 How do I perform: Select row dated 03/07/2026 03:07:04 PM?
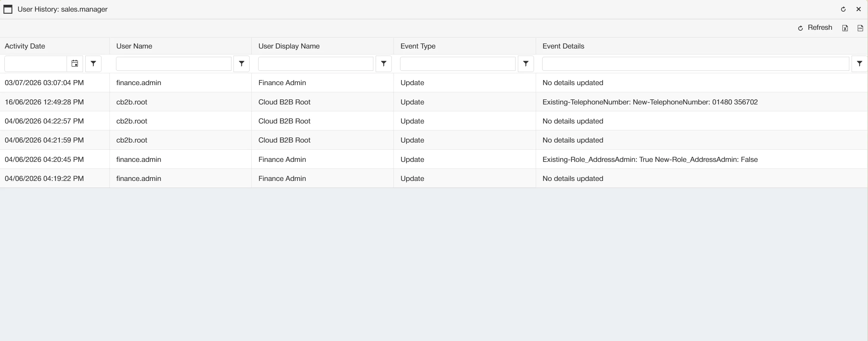(434, 82)
